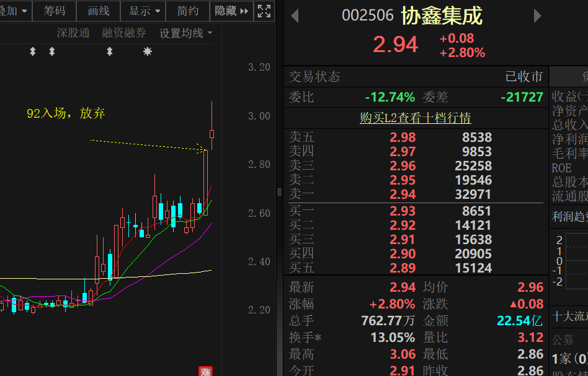The width and height of the screenshot is (588, 376).
Task: Click 已收市 trading status
Action: [524, 77]
